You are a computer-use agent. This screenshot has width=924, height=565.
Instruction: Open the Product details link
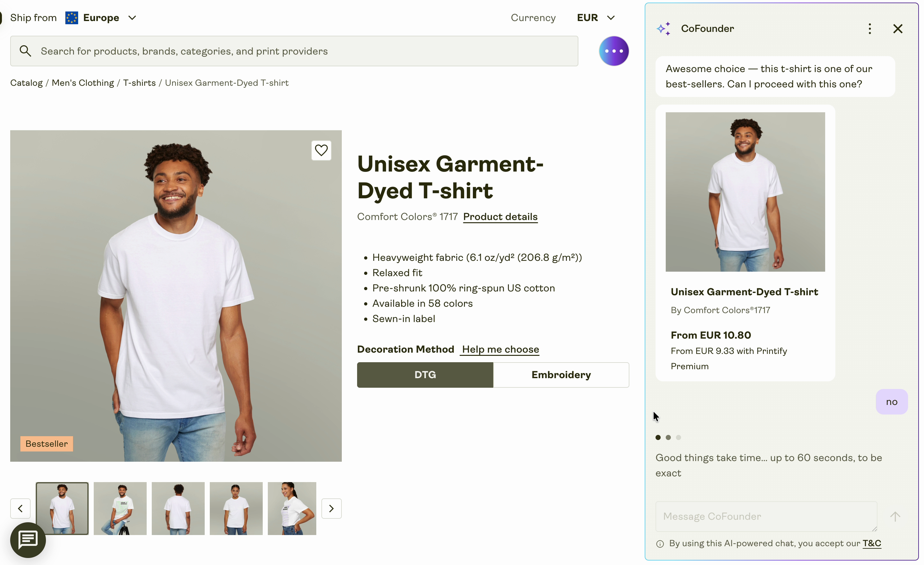coord(500,217)
